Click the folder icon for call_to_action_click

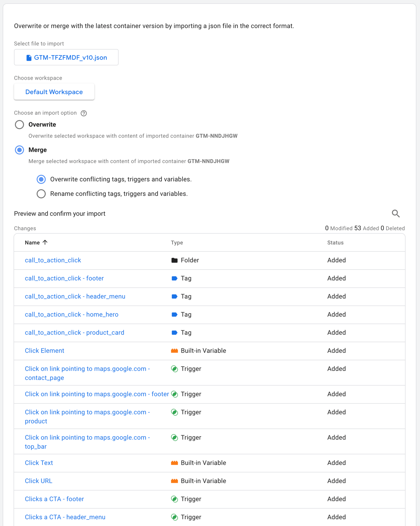[x=174, y=260]
